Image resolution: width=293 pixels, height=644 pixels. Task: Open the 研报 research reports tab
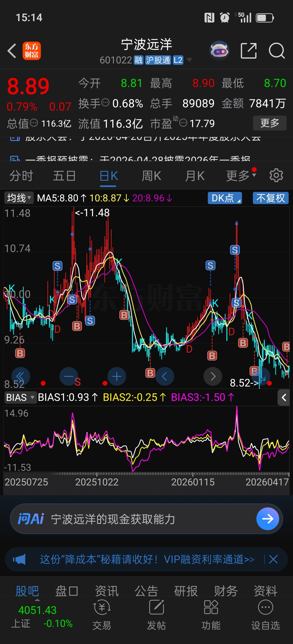tap(186, 591)
